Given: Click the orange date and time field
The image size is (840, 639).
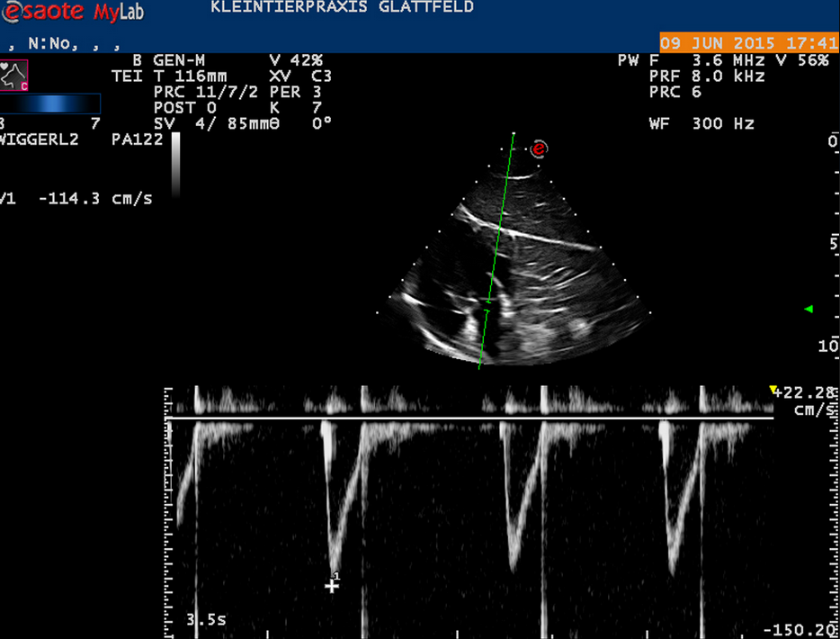Looking at the screenshot, I should tap(749, 43).
